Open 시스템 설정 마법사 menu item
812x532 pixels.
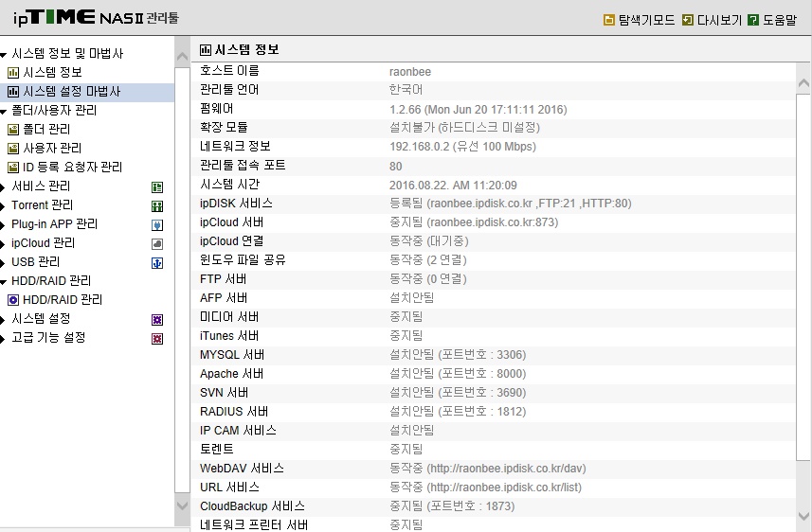pos(71,91)
